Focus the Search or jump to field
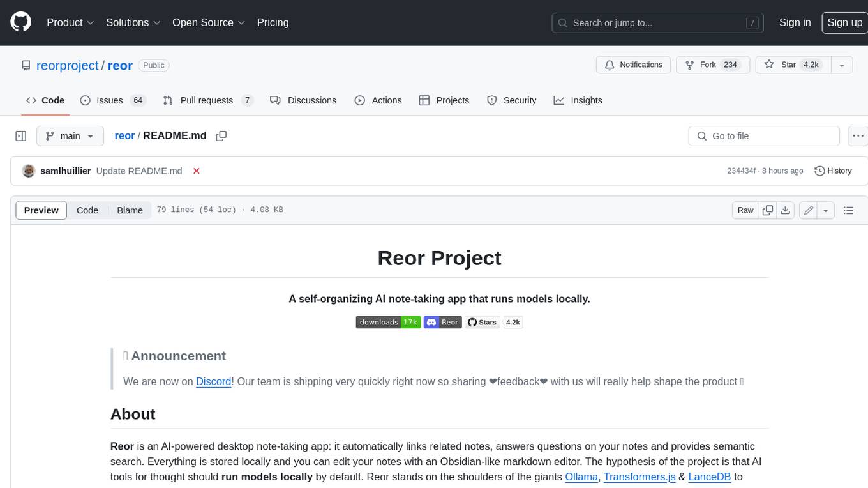This screenshot has height=488, width=868. [658, 23]
